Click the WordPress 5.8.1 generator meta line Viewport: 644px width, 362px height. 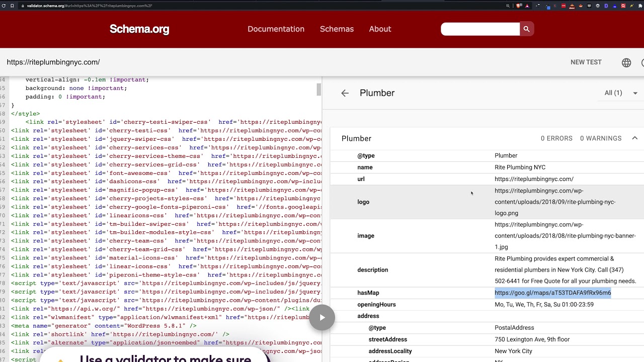pyautogui.click(x=104, y=326)
